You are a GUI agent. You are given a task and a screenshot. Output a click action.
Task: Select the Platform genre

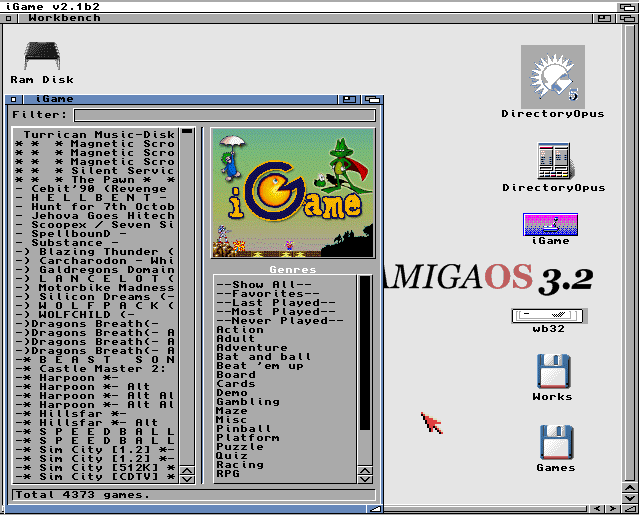248,437
